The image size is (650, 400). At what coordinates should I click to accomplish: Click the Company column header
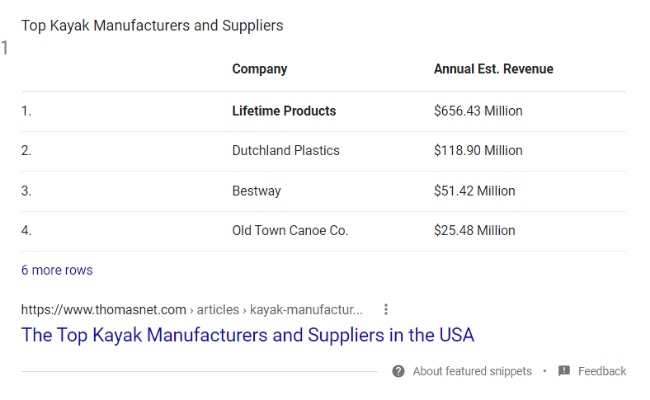point(260,69)
